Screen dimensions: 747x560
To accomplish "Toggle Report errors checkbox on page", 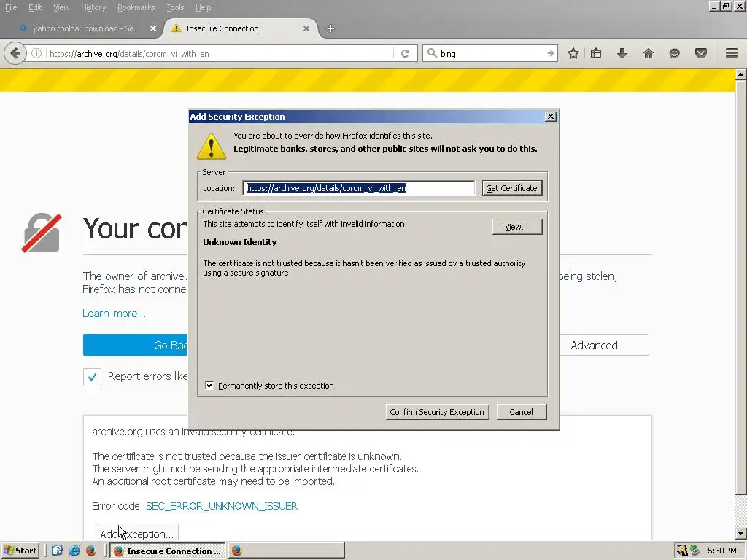I will pos(92,377).
